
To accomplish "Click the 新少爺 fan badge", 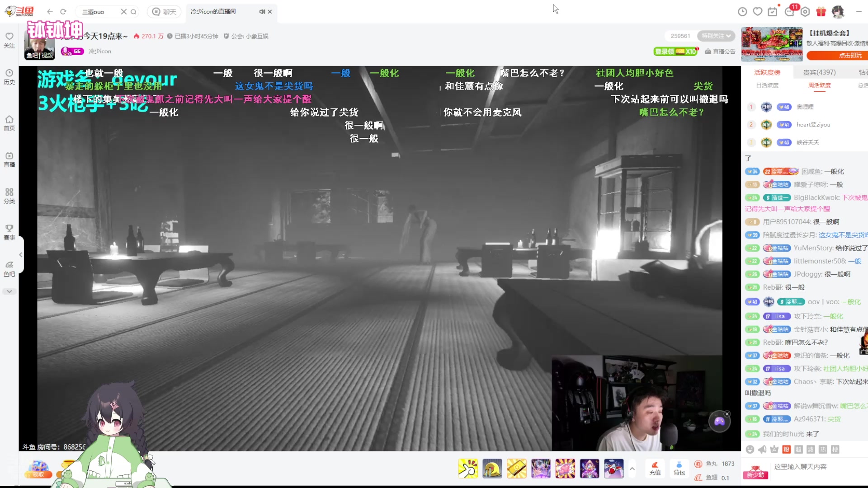I will [x=755, y=472].
